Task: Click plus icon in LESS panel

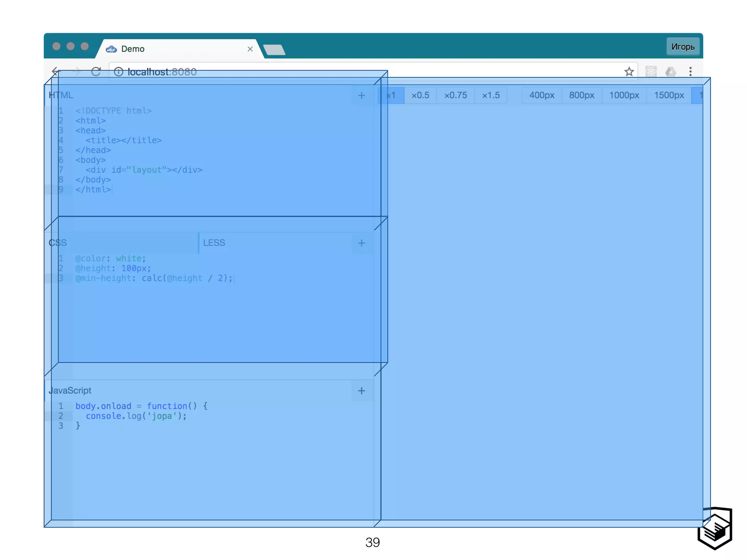Action: [x=361, y=243]
